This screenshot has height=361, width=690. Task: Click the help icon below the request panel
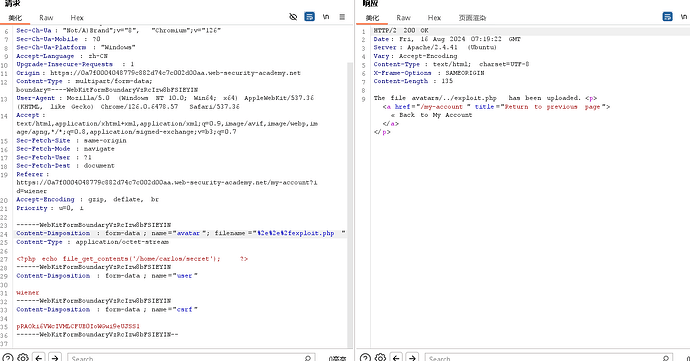[x=8, y=357]
